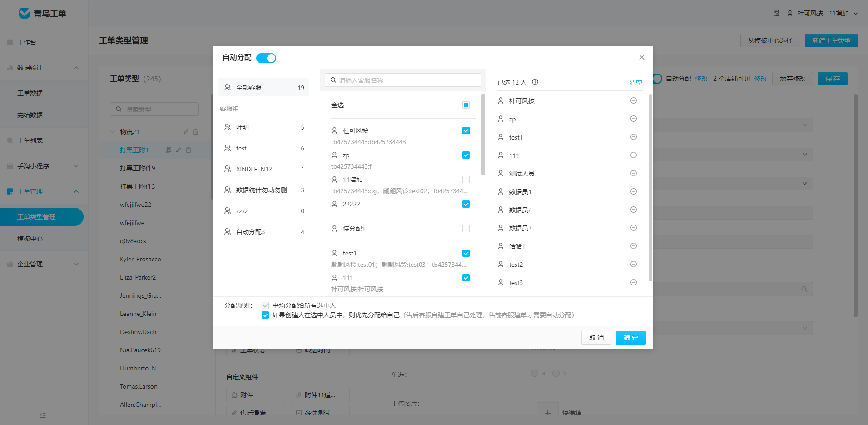Uncheck the 111 agent checkbox
Viewport: 868px width, 425px height.
click(466, 278)
